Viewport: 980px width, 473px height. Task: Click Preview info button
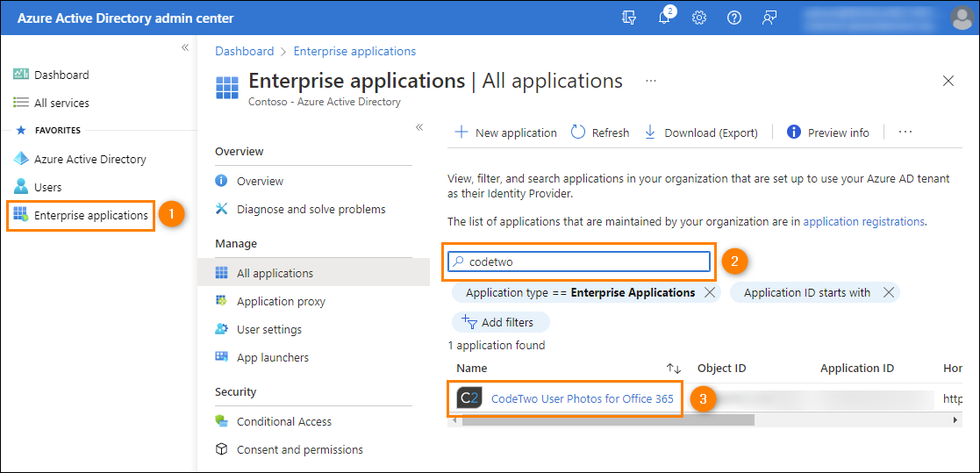click(828, 133)
